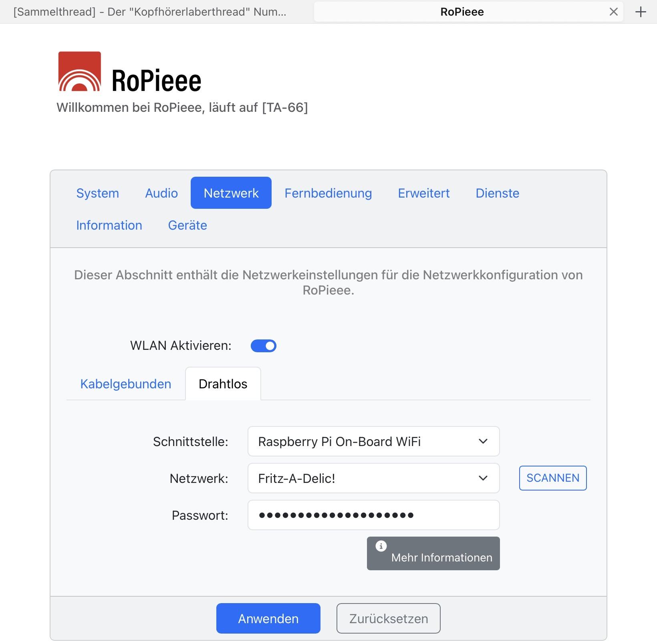Open the Fernbedienung tab
The width and height of the screenshot is (657, 644).
coord(328,193)
